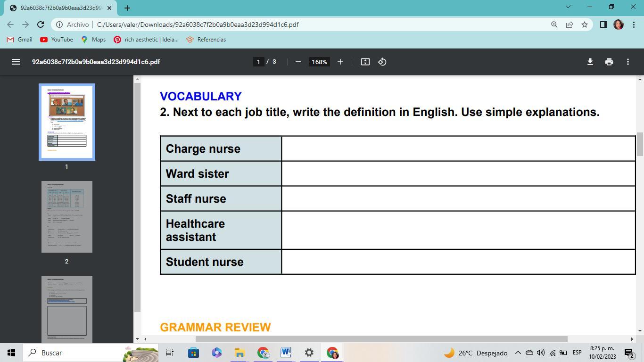The height and width of the screenshot is (362, 644).
Task: Click the document horizontal scrollbar
Action: tap(381, 339)
